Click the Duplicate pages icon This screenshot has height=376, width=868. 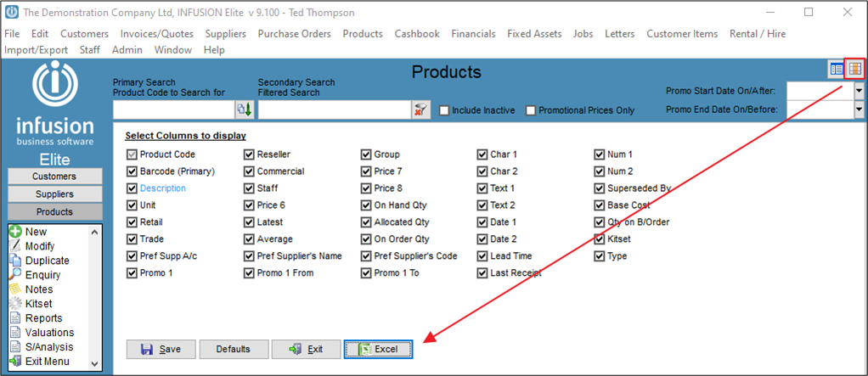[x=15, y=261]
